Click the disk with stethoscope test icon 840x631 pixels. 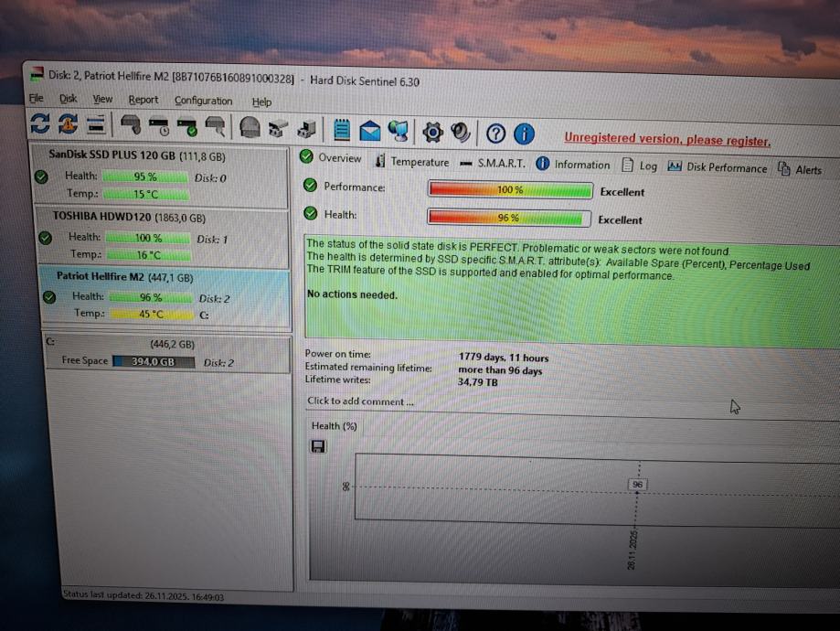tap(131, 125)
